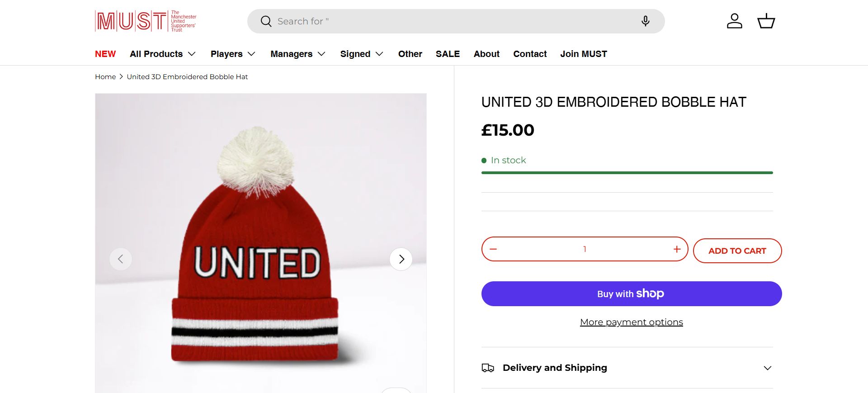Screen dimensions: 868x393
Task: Activate voice search microphone icon
Action: pyautogui.click(x=645, y=21)
